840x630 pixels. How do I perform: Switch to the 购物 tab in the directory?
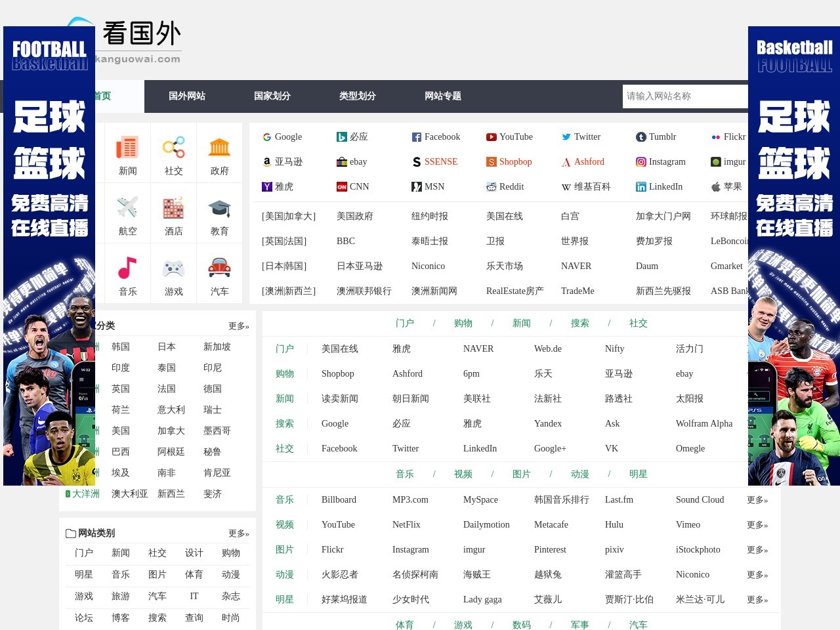coord(463,323)
